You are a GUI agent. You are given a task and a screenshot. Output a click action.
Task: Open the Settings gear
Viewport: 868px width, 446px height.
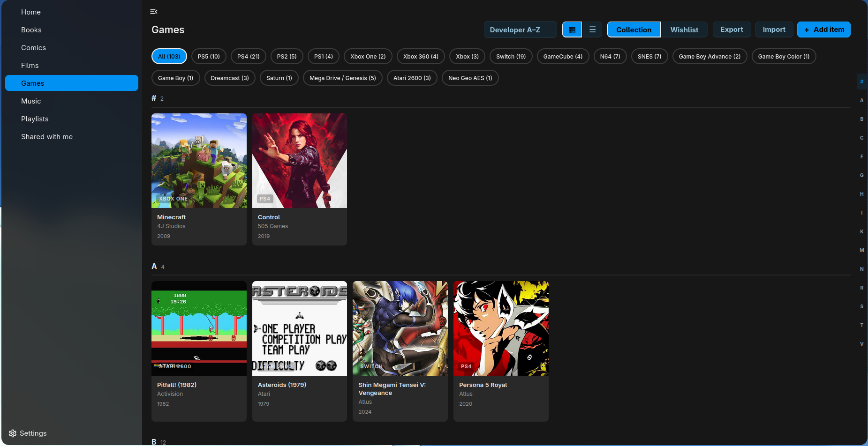tap(13, 433)
